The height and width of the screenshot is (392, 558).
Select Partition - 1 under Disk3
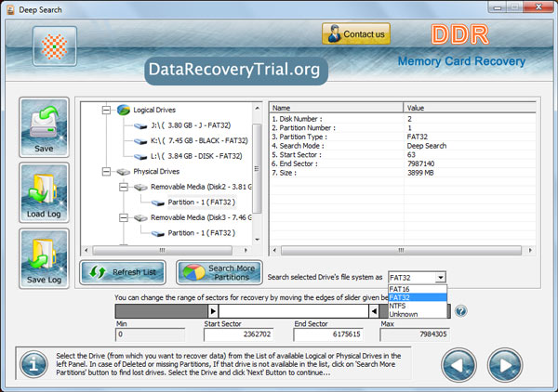(x=202, y=233)
